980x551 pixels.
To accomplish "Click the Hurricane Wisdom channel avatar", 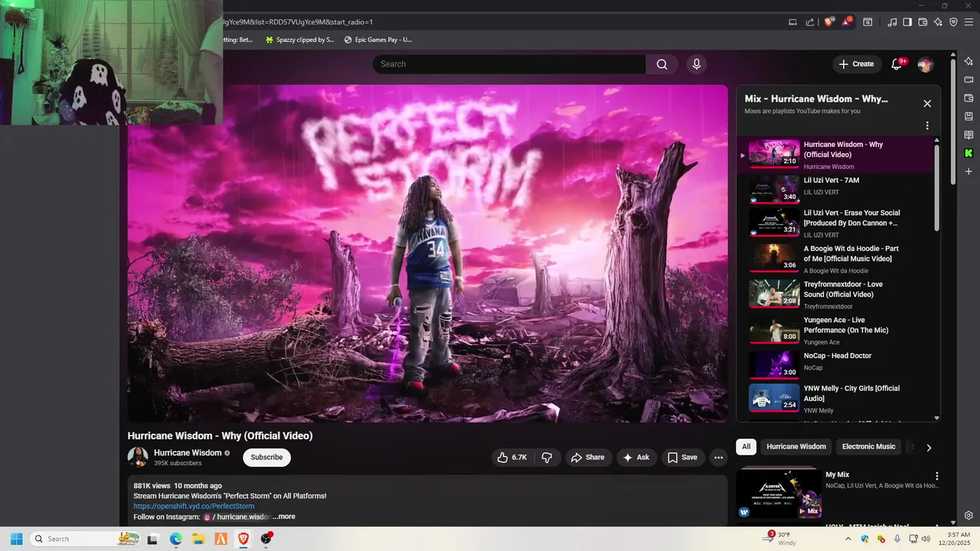I will click(138, 457).
